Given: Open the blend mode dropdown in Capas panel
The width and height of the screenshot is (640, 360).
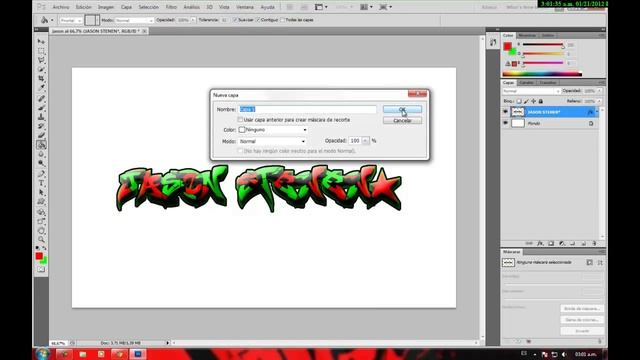Looking at the screenshot, I should point(531,91).
